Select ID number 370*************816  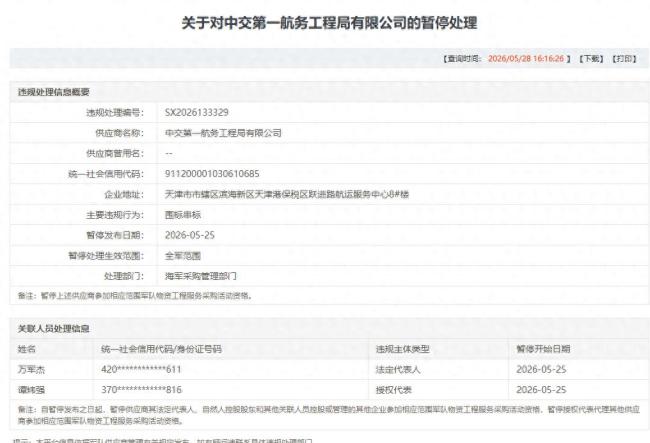[x=141, y=390]
